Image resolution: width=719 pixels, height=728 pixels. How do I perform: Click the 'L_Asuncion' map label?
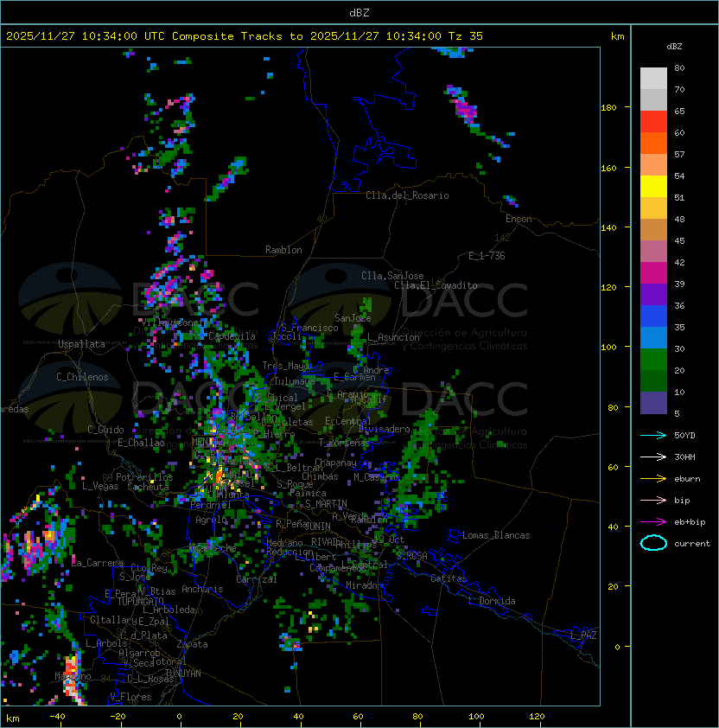(393, 337)
